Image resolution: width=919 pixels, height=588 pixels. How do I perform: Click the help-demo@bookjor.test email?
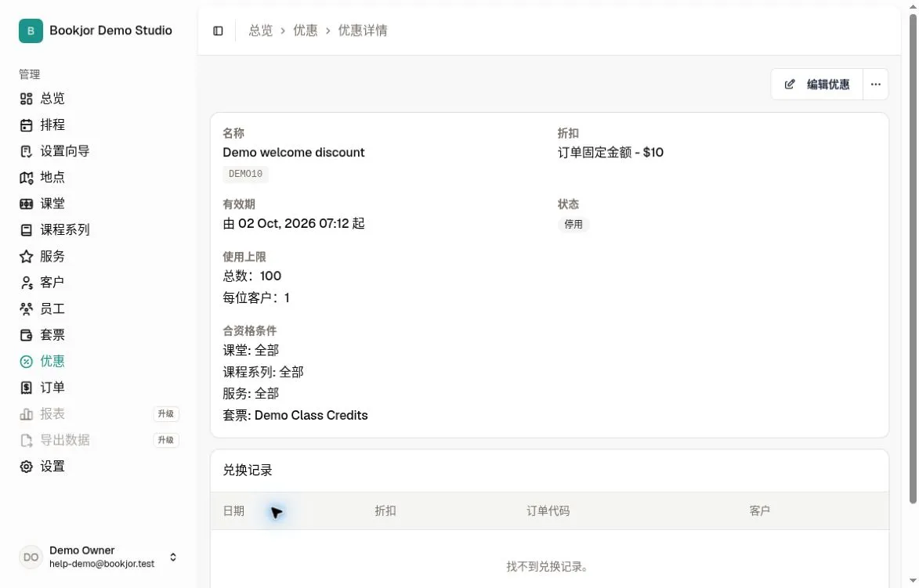point(102,564)
